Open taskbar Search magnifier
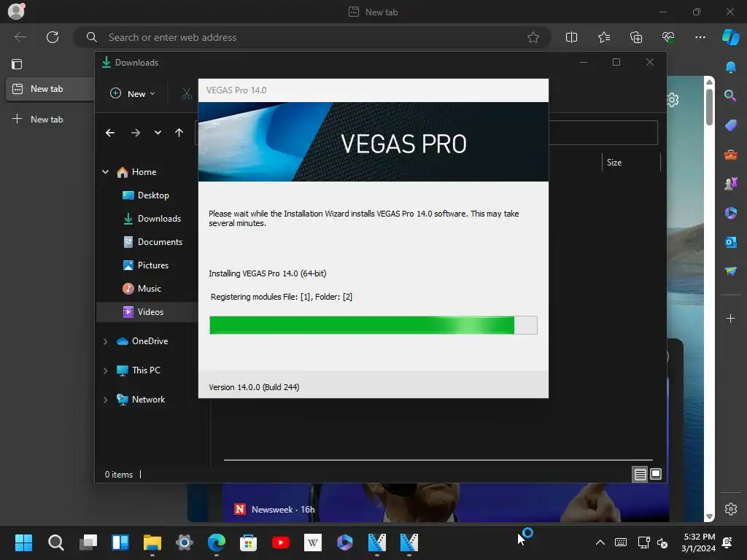 click(x=55, y=542)
